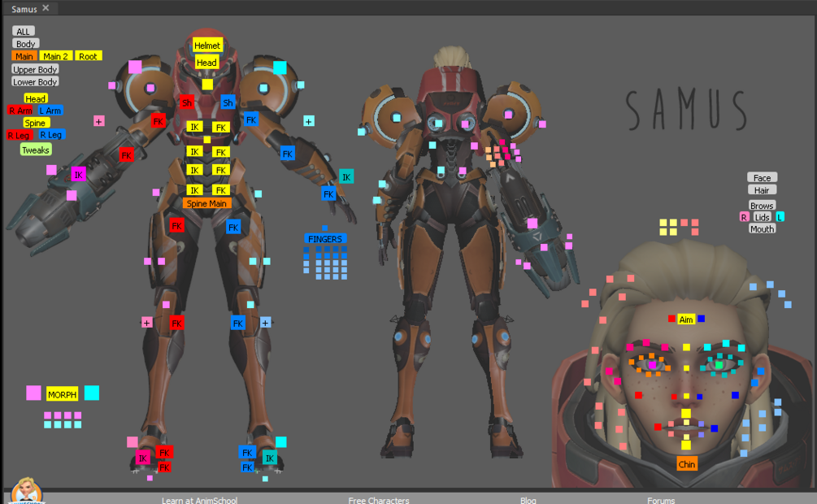
Task: Select the Aim eye control
Action: coord(686,319)
